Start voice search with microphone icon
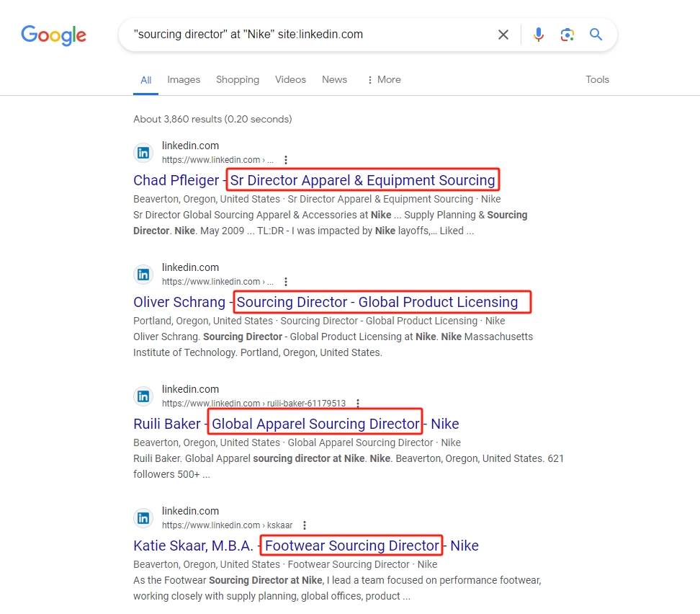Image resolution: width=700 pixels, height=614 pixels. [x=539, y=35]
